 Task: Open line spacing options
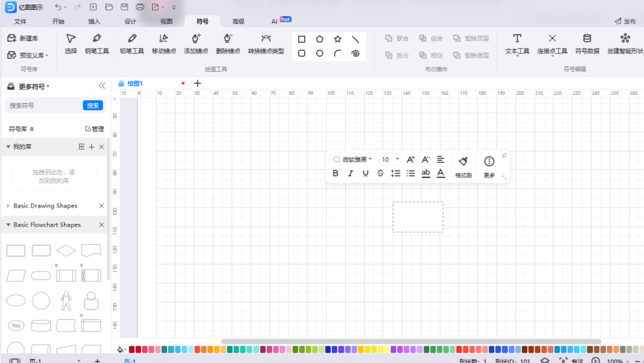tap(395, 174)
